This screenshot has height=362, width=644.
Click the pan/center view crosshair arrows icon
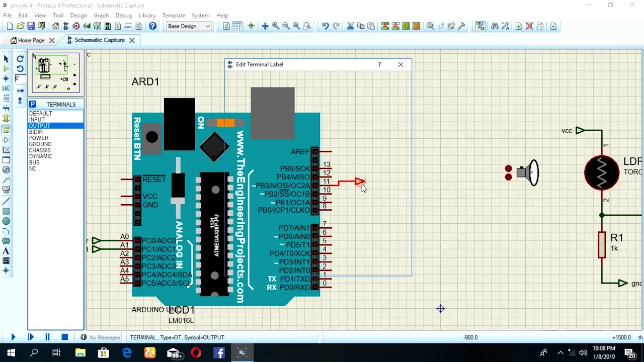(x=265, y=26)
